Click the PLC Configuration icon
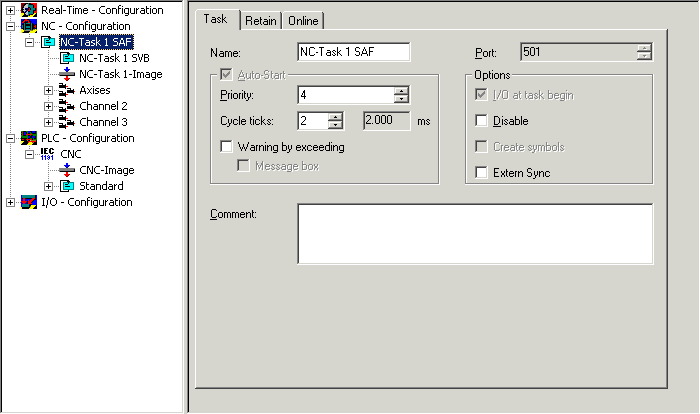Viewport: 700px width, 414px height. tap(29, 138)
